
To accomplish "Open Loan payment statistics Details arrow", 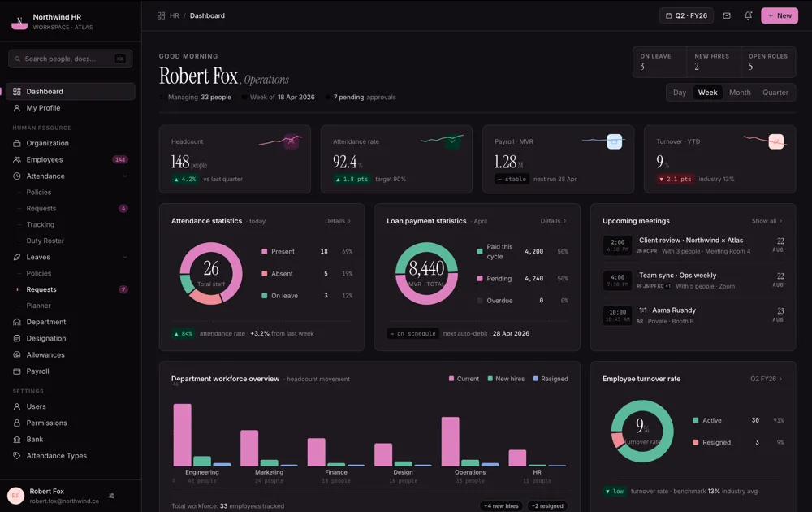I will pos(554,221).
